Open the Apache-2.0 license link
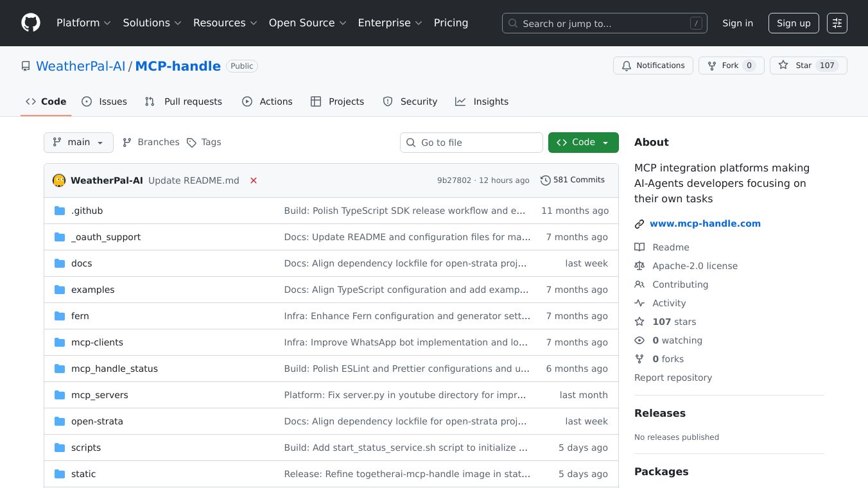Viewport: 868px width, 488px height. 695,266
